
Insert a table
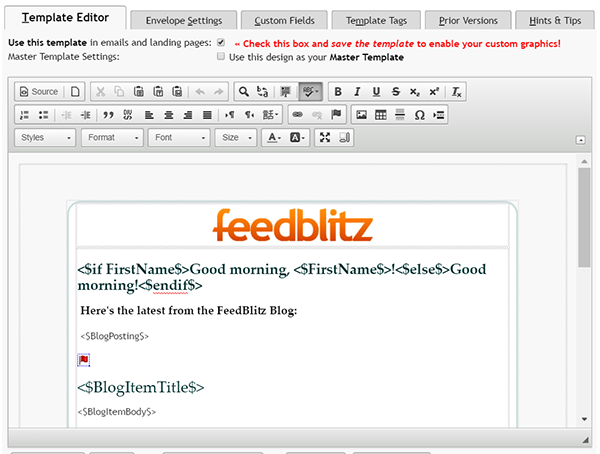[381, 115]
